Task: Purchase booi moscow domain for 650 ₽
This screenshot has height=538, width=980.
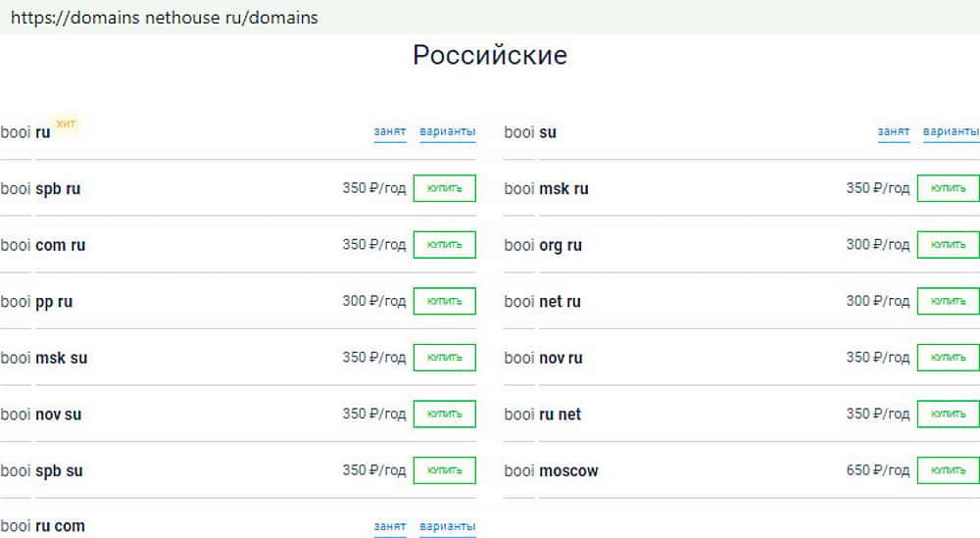Action: [x=948, y=470]
